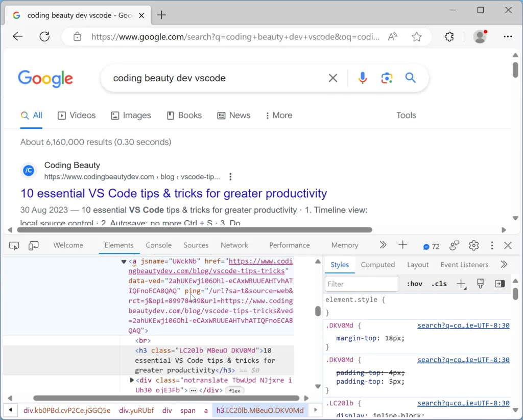Click the Elements panel horizontal scrollbar
Screen dimensions: 523x420
[x=166, y=398]
